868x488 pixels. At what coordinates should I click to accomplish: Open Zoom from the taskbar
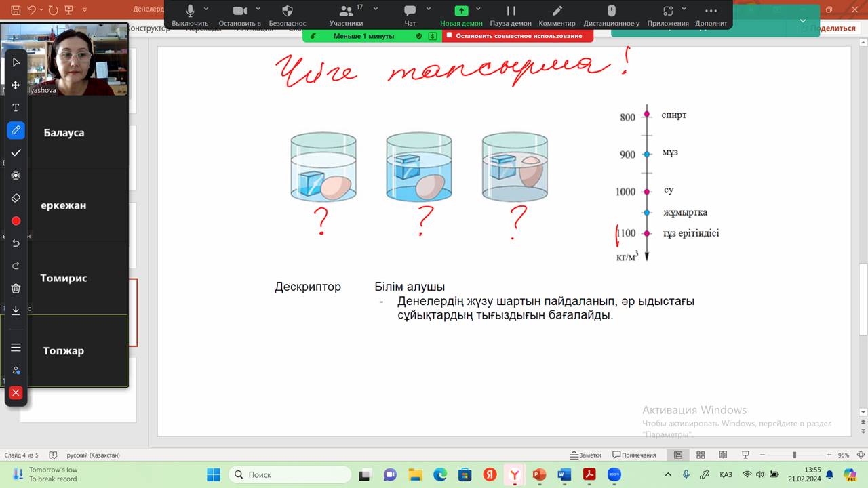614,474
